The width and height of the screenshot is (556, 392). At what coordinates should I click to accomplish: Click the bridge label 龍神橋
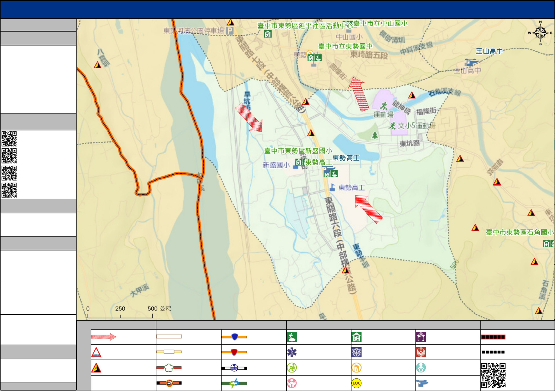[x=402, y=107]
